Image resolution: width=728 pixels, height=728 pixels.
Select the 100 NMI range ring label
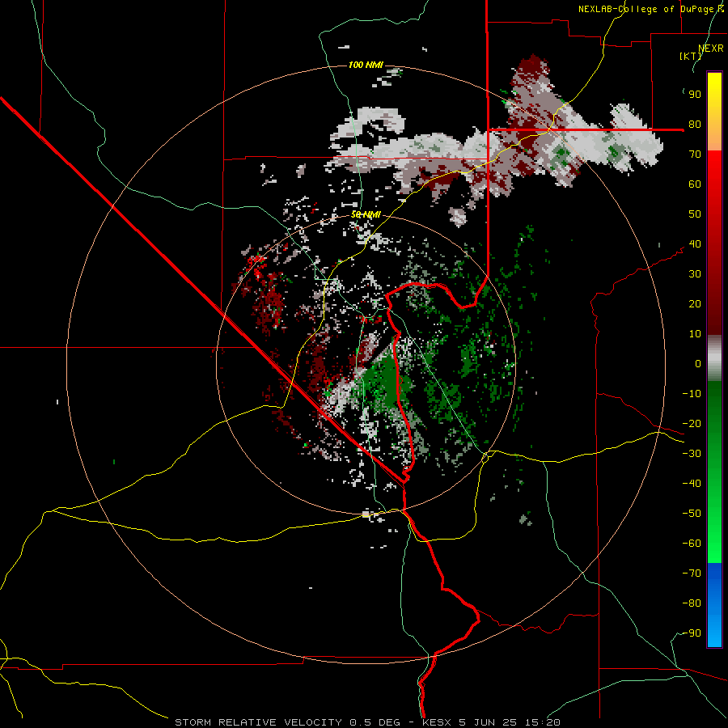(366, 65)
